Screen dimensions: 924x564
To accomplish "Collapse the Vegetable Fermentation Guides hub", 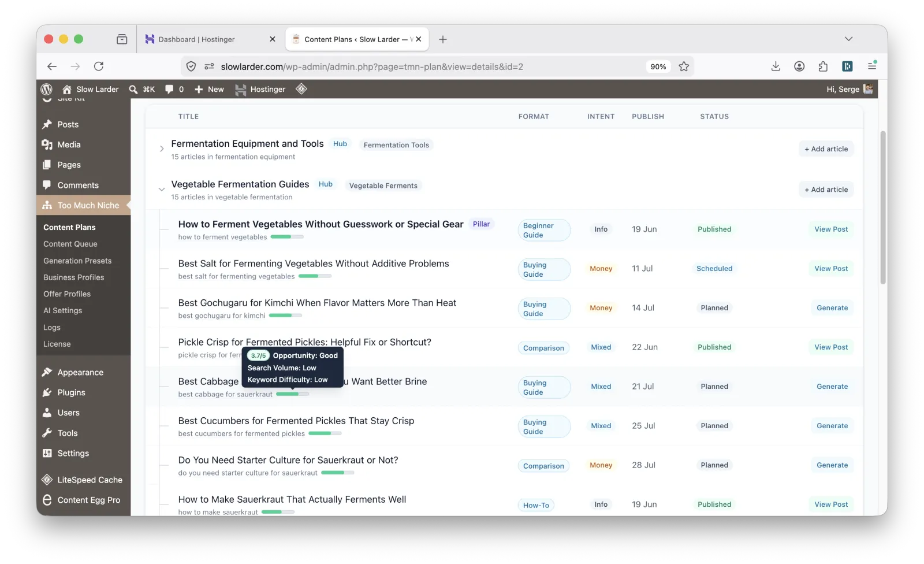I will pyautogui.click(x=162, y=189).
